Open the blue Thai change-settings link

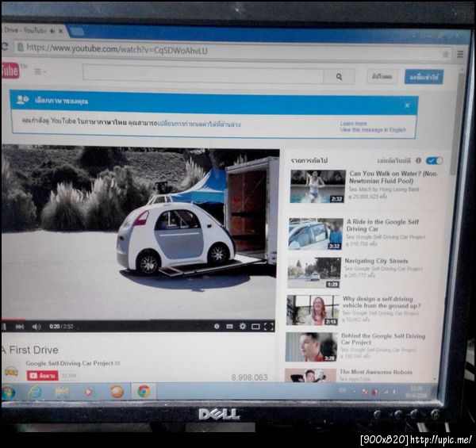point(199,124)
